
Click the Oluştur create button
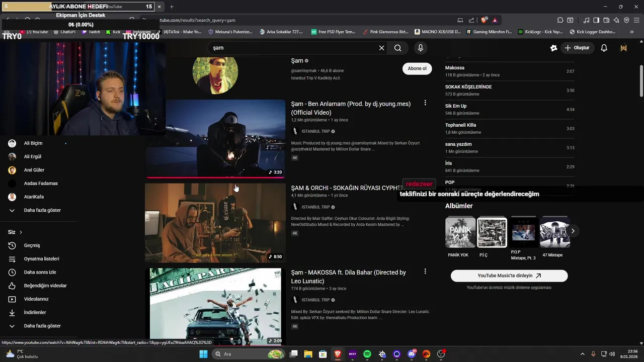(577, 48)
